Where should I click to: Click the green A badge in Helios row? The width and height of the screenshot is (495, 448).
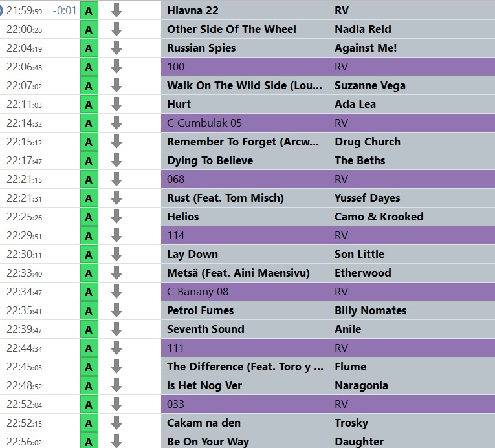point(89,217)
